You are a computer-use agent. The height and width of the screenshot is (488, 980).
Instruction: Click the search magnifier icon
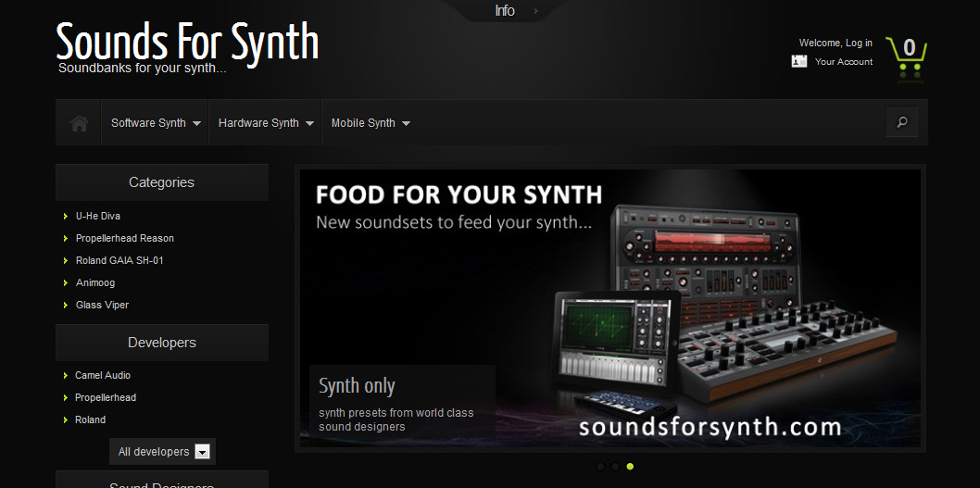click(902, 122)
